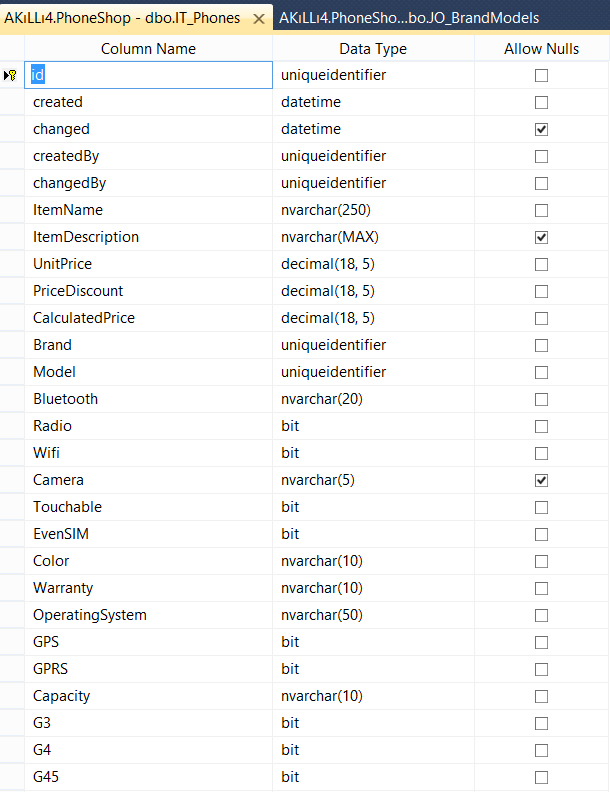Select the ItemName column name cell
Image resolution: width=610 pixels, height=792 pixels.
[x=148, y=210]
